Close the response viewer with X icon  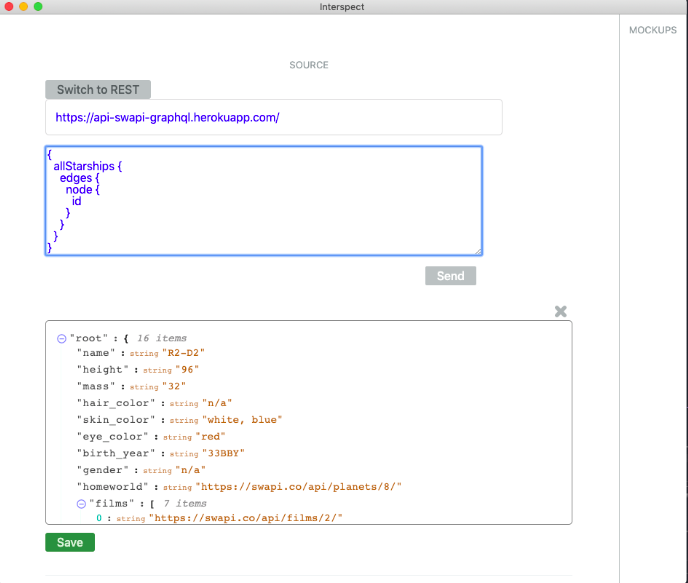[x=560, y=311]
